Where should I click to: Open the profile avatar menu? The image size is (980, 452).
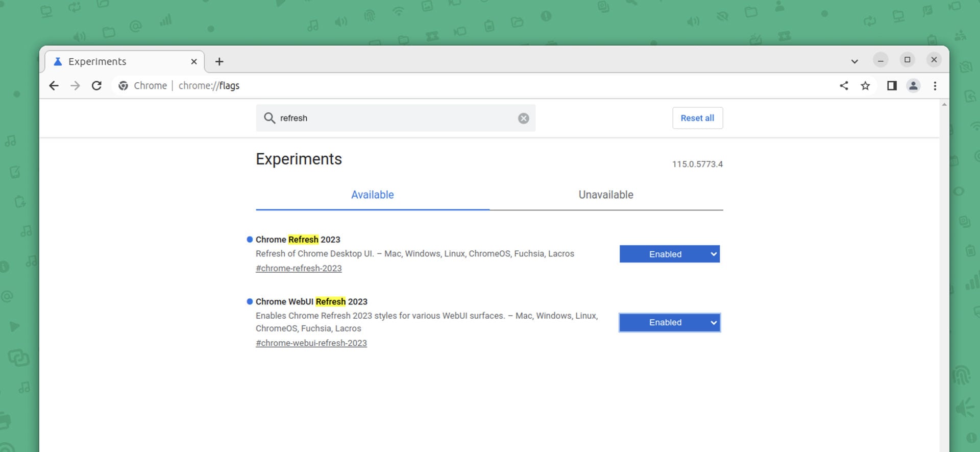[913, 86]
